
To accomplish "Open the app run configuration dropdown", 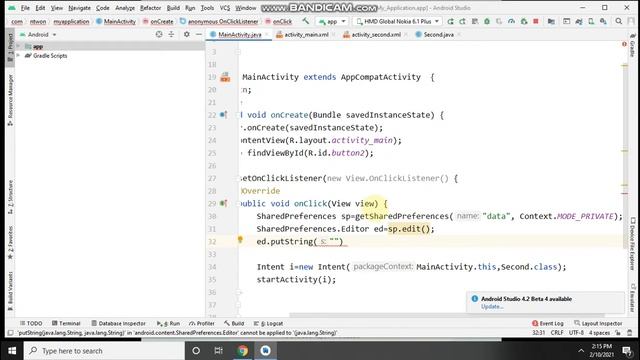I will click(x=332, y=21).
